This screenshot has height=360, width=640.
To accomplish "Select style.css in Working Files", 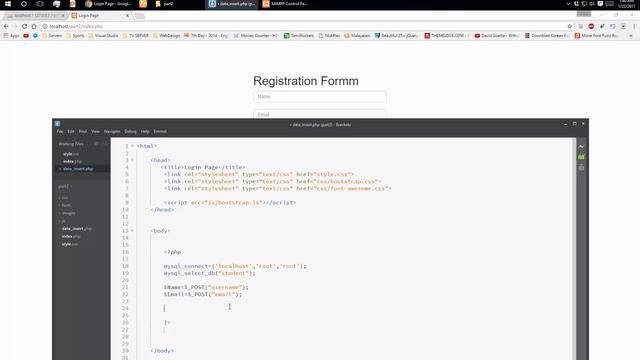I will point(71,154).
